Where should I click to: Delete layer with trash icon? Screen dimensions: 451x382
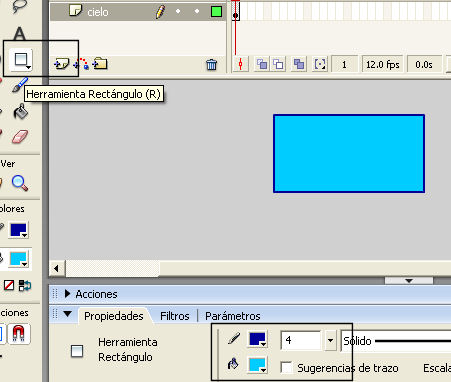211,64
